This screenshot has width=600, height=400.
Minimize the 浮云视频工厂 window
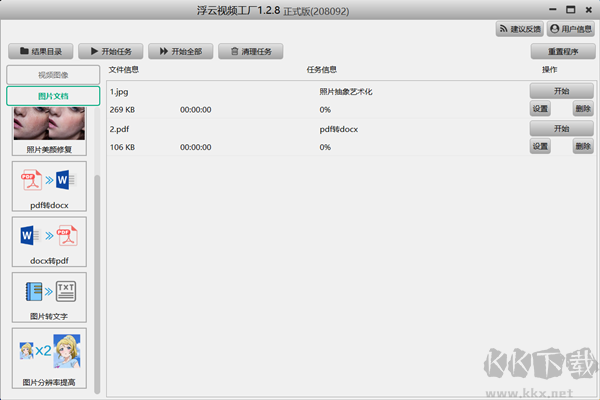[552, 9]
